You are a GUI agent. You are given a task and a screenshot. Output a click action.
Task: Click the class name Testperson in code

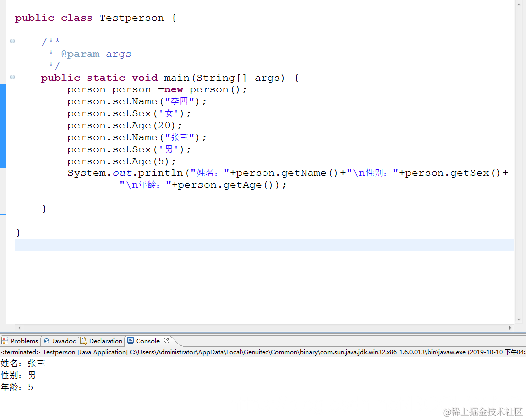[x=132, y=18]
